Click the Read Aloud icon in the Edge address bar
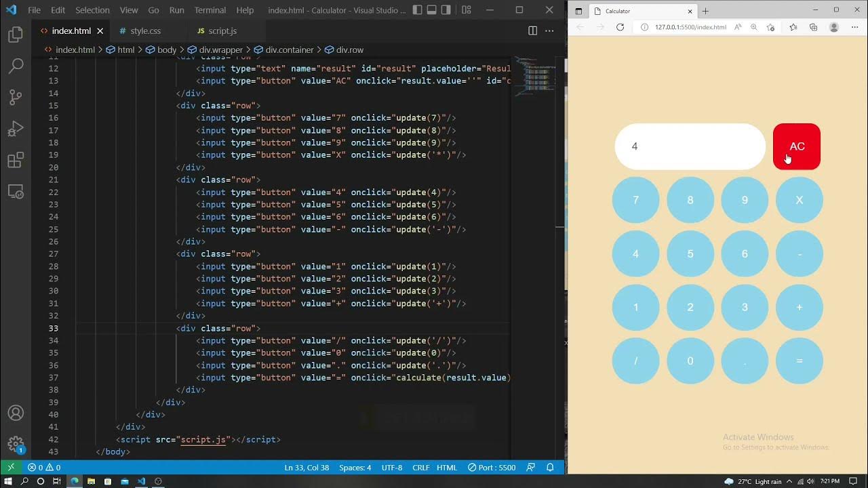868x488 pixels. (738, 27)
